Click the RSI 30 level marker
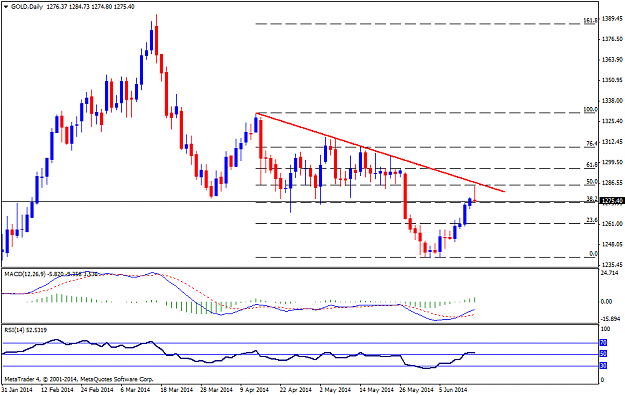 click(603, 366)
